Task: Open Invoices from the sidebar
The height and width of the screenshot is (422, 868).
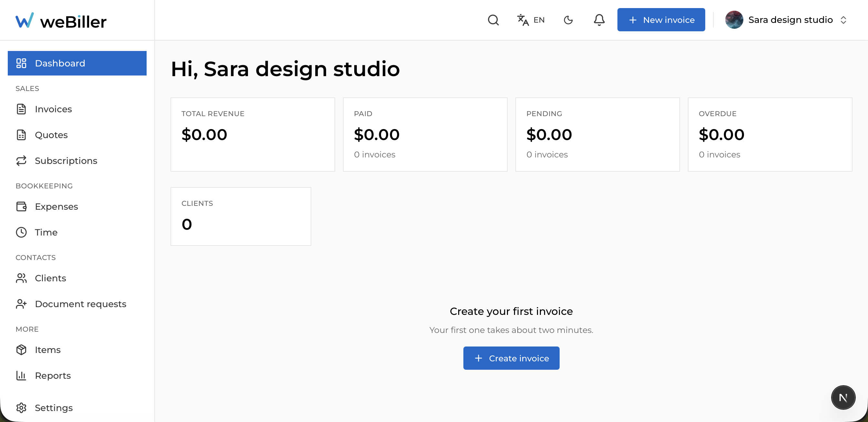Action: 77,109
